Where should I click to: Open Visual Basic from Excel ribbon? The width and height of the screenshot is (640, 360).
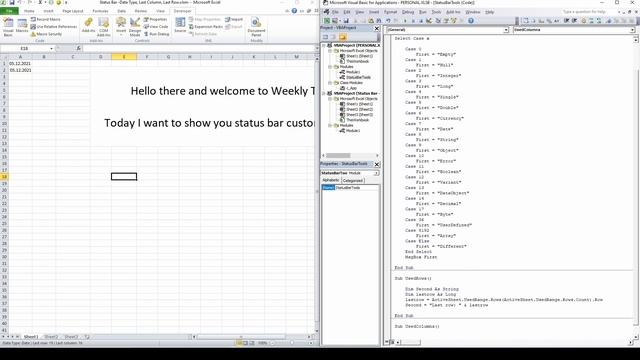pyautogui.click(x=8, y=27)
